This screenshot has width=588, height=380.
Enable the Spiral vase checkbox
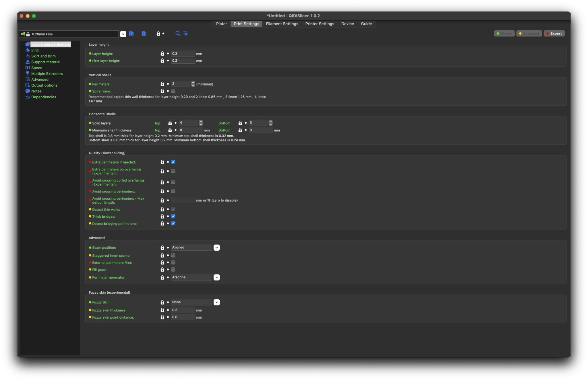173,91
